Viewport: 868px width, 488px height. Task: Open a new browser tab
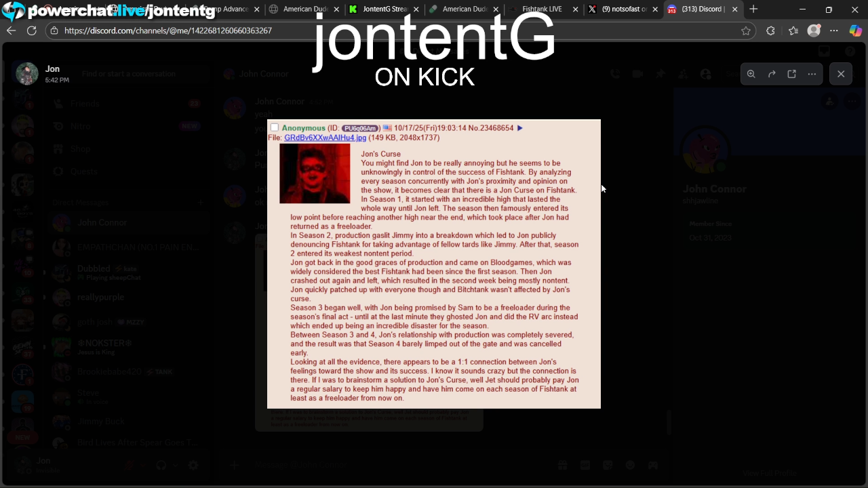pos(753,9)
